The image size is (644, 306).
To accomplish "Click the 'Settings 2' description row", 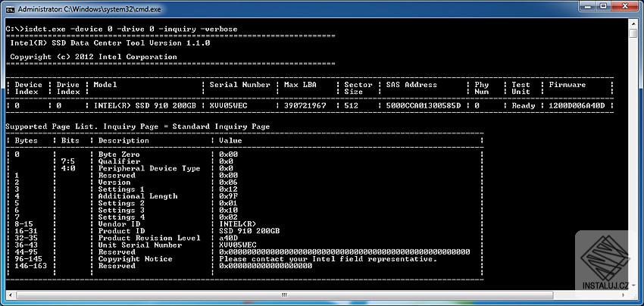I will point(121,203).
